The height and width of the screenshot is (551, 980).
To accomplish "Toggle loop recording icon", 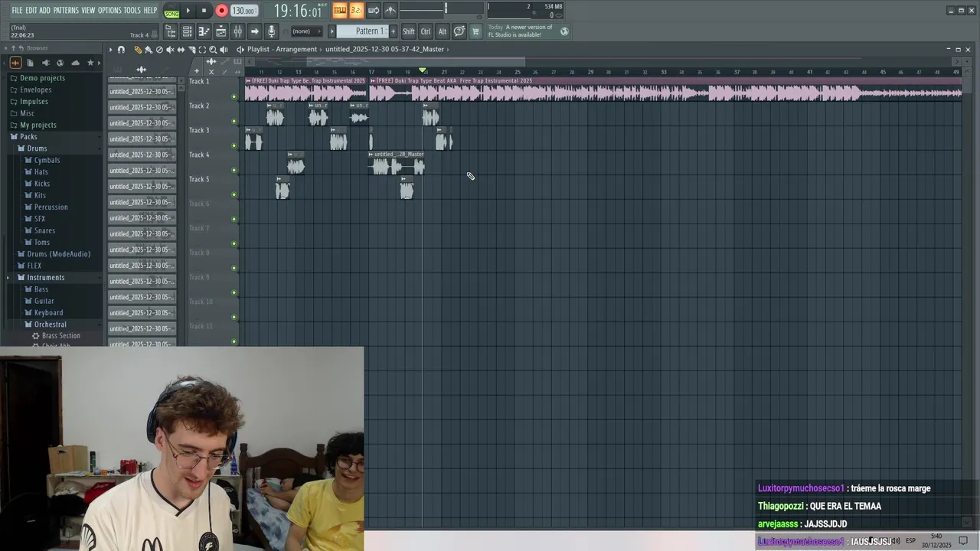I will [373, 11].
